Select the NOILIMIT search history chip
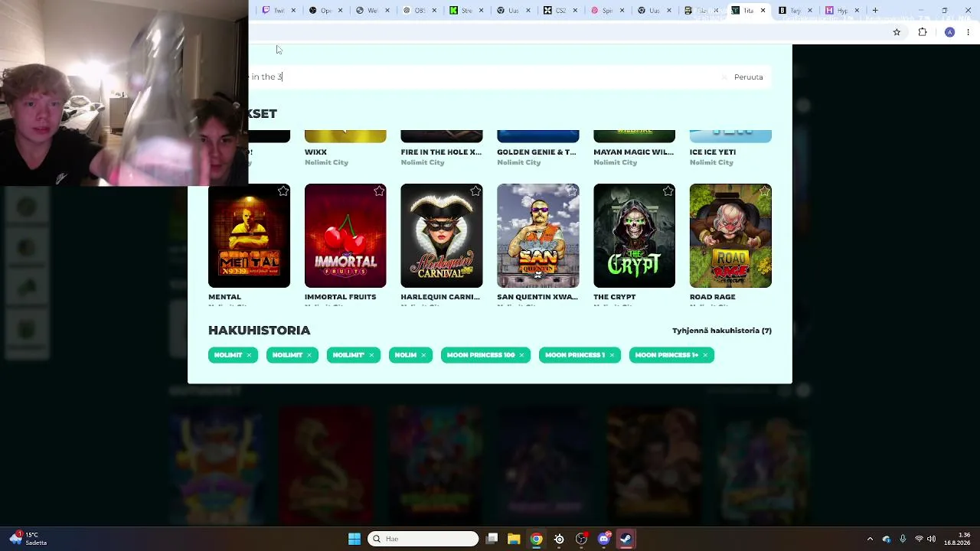This screenshot has width=980, height=551. pyautogui.click(x=287, y=355)
